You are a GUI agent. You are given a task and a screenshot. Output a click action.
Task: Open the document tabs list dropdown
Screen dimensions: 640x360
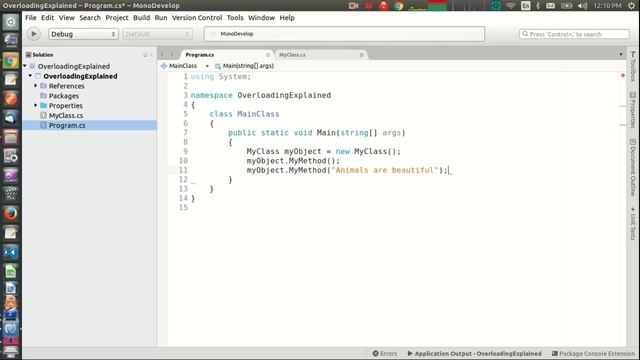(621, 54)
